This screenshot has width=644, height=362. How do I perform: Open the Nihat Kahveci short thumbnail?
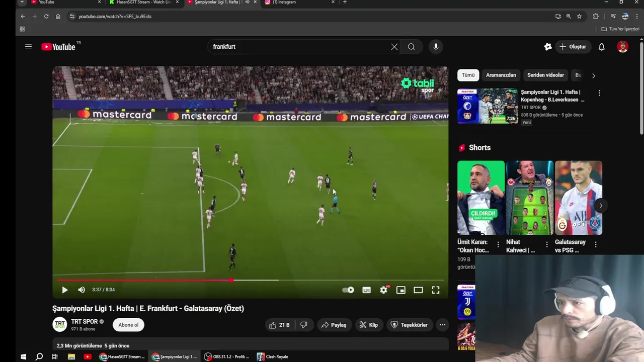click(x=530, y=198)
